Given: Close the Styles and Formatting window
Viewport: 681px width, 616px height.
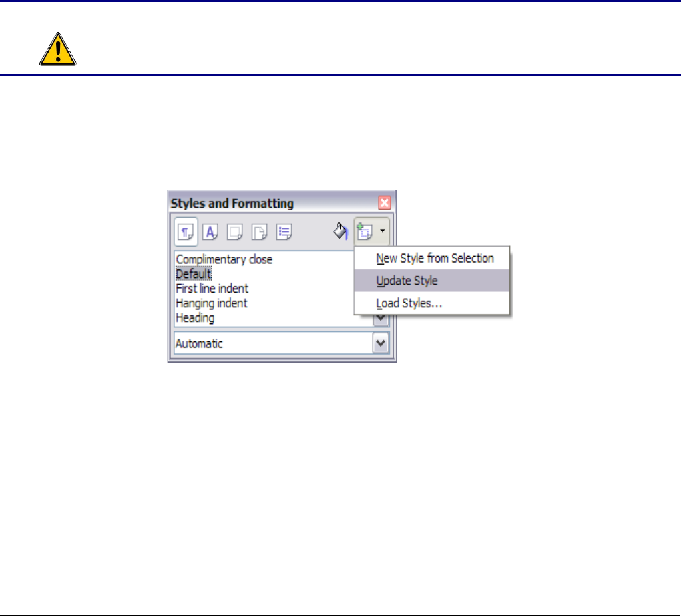Looking at the screenshot, I should 384,203.
